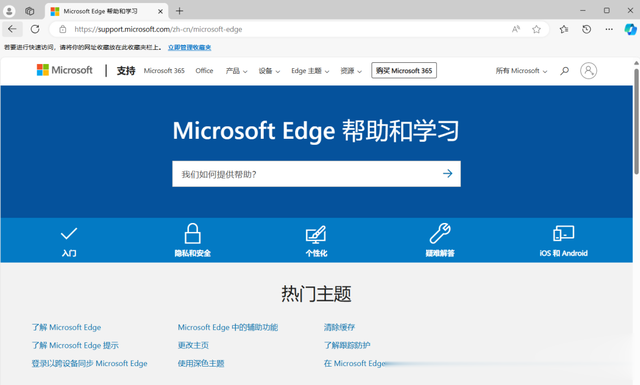This screenshot has width=640, height=385.
Task: Open the 了解跟踪防护 link
Action: pyautogui.click(x=347, y=345)
